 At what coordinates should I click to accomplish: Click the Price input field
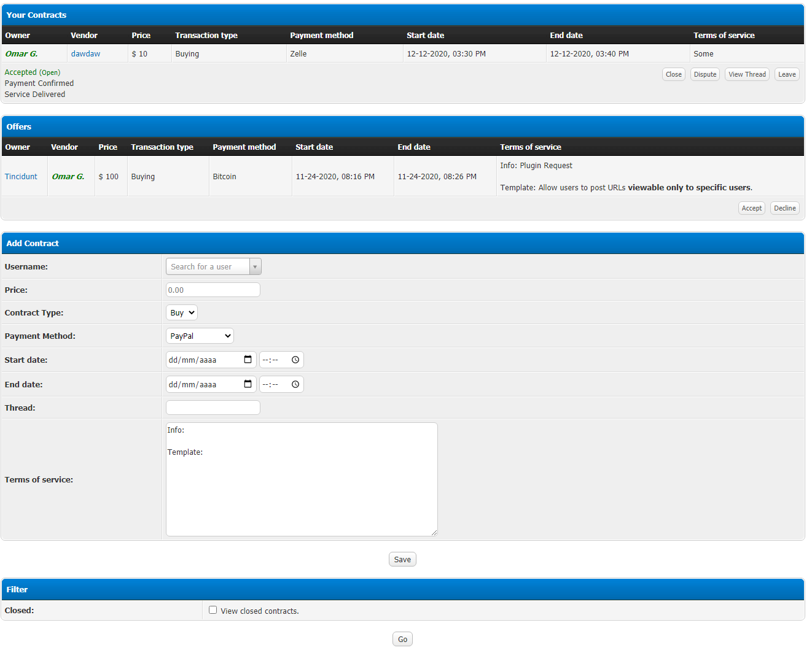[x=213, y=290]
